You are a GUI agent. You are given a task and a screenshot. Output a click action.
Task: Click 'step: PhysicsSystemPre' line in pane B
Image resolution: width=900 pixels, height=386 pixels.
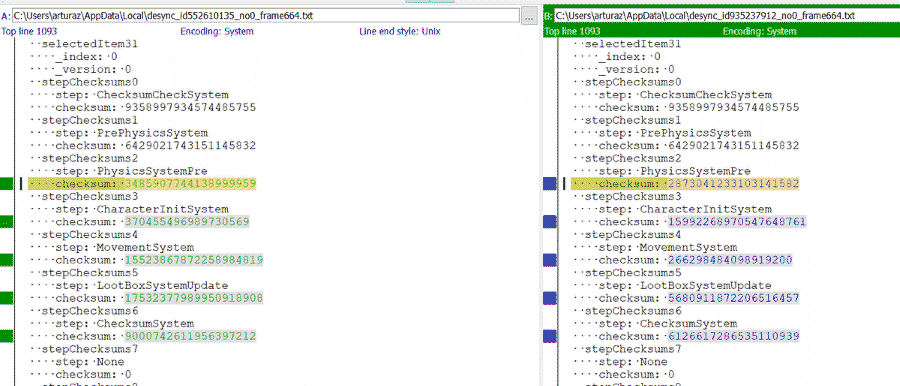click(x=674, y=171)
